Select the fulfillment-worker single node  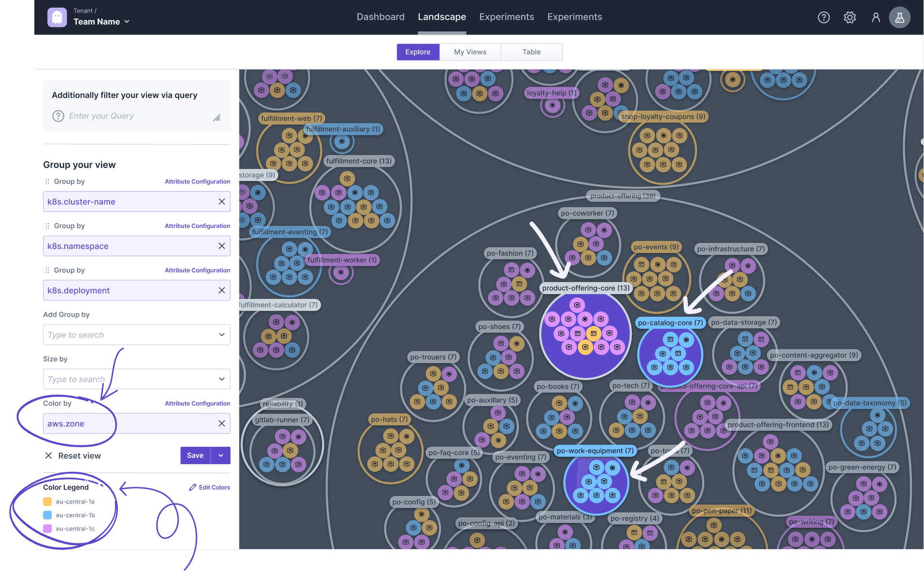click(x=341, y=272)
